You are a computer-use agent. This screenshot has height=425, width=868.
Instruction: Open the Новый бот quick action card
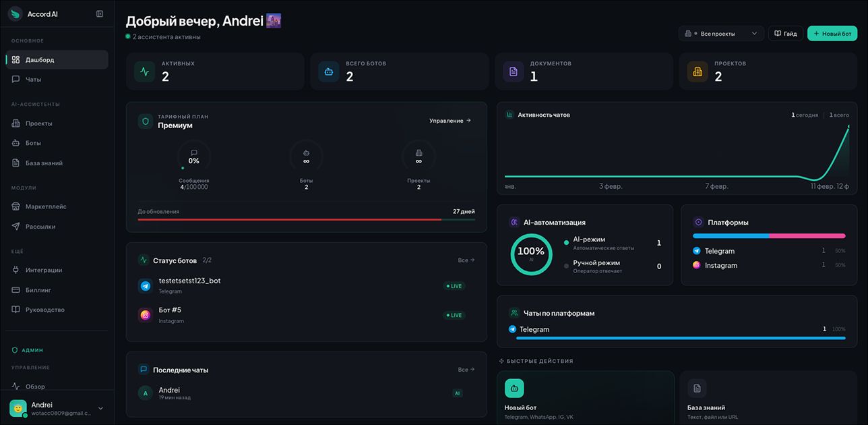click(x=585, y=398)
